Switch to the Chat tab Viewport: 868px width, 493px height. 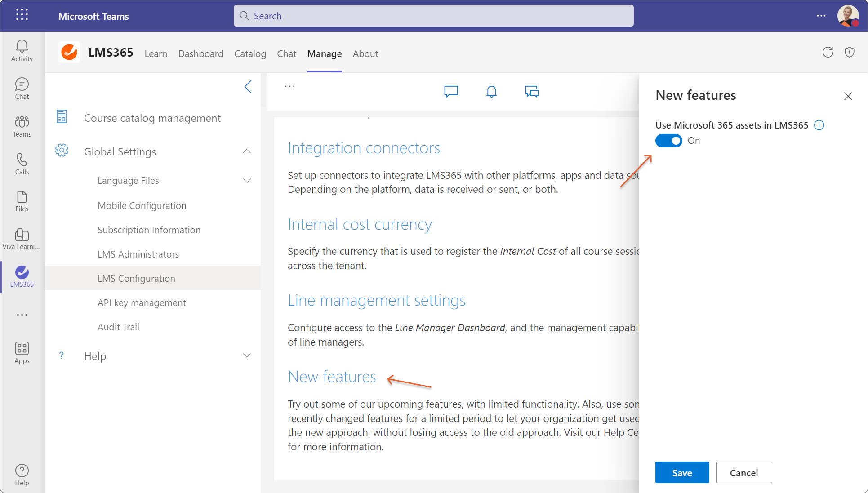tap(286, 53)
